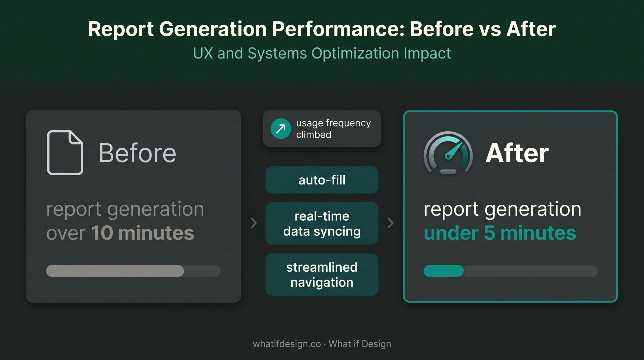Click the teal progress bar in After card
The image size is (644, 360).
(x=511, y=271)
